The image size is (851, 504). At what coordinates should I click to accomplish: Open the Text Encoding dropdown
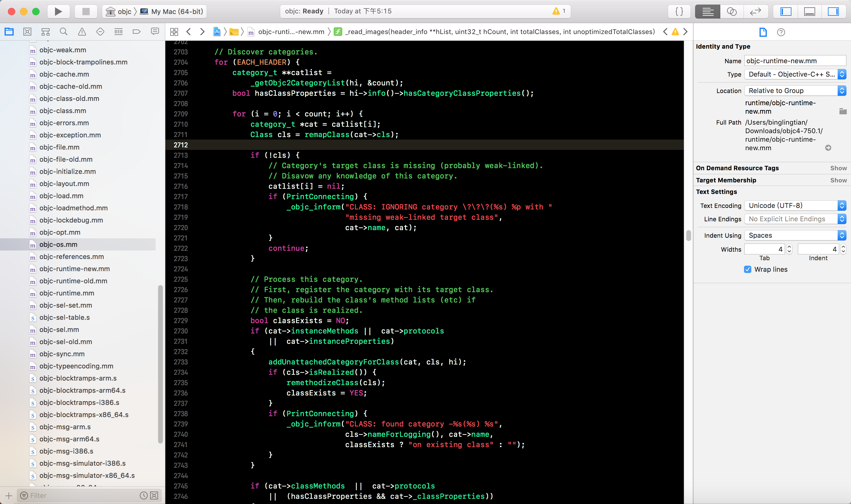(x=795, y=205)
